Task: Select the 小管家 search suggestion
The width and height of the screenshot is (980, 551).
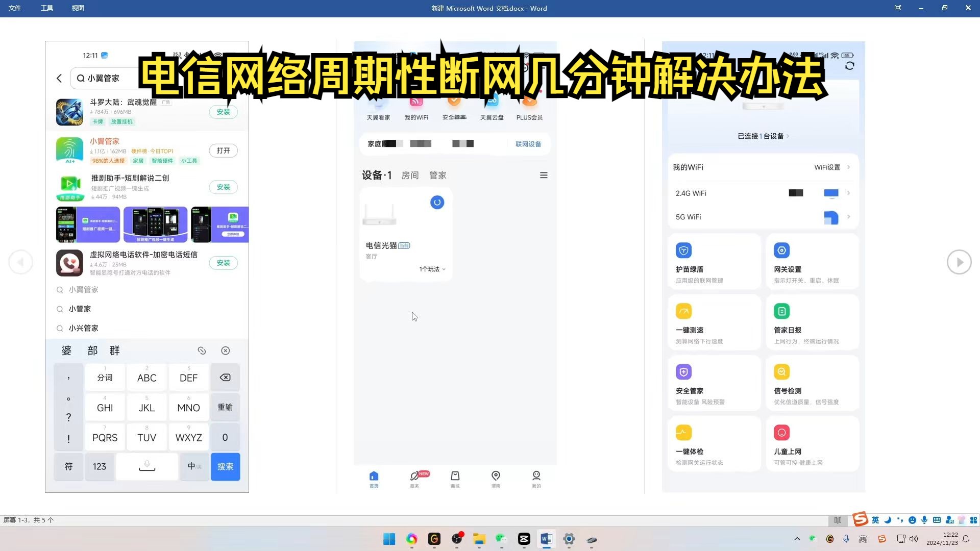Action: [x=80, y=309]
